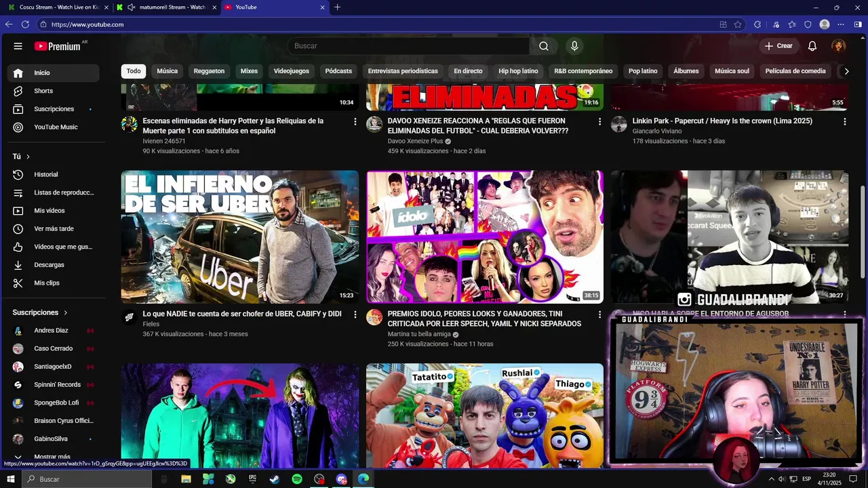
Task: Close the YouTube browser tab
Action: click(x=323, y=7)
